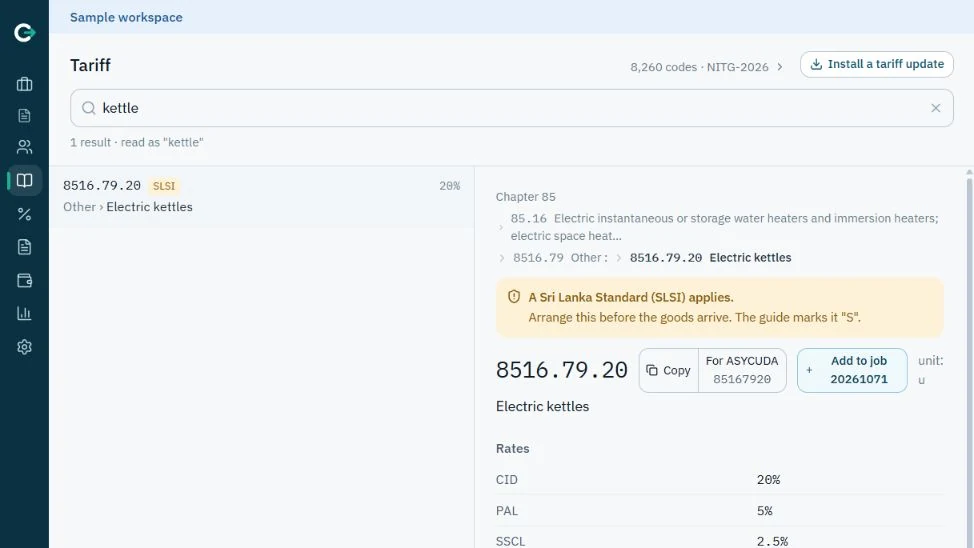The height and width of the screenshot is (548, 974).
Task: Select result row 8516.79.20 Electric kettles
Action: (x=262, y=196)
